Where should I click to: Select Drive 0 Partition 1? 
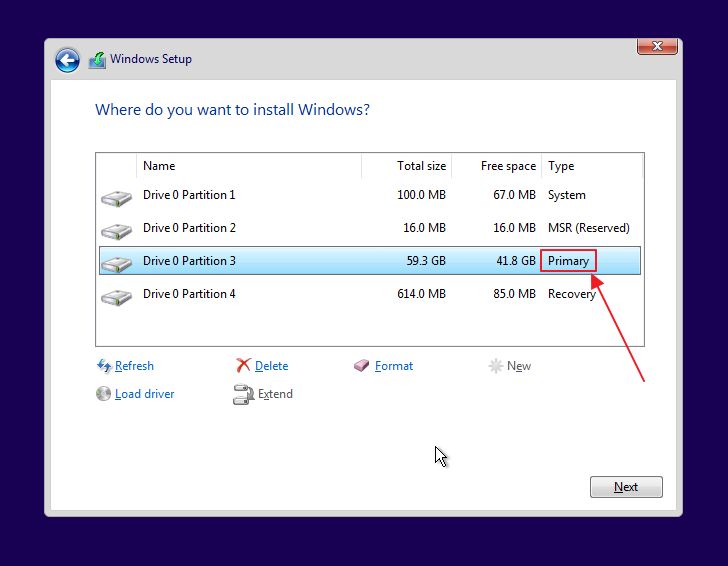point(370,195)
